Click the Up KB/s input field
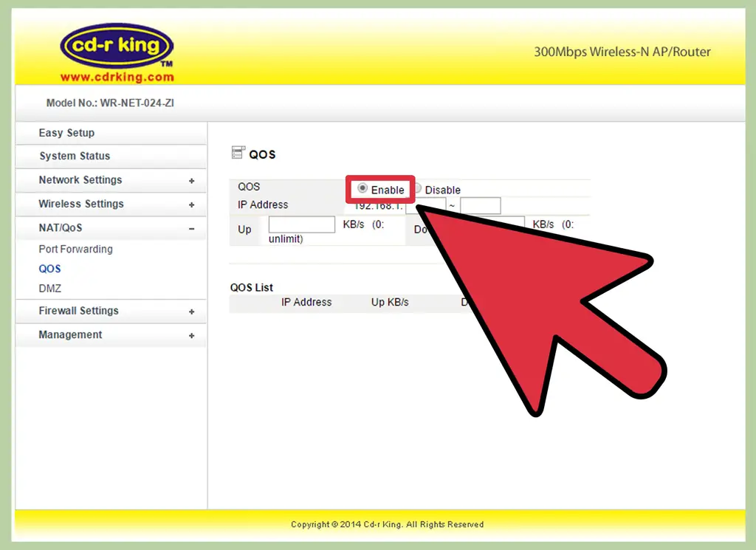The height and width of the screenshot is (550, 756). [x=301, y=224]
